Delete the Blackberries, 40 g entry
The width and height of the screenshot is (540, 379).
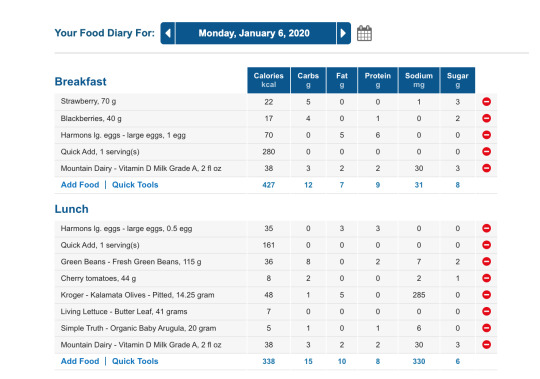point(486,118)
